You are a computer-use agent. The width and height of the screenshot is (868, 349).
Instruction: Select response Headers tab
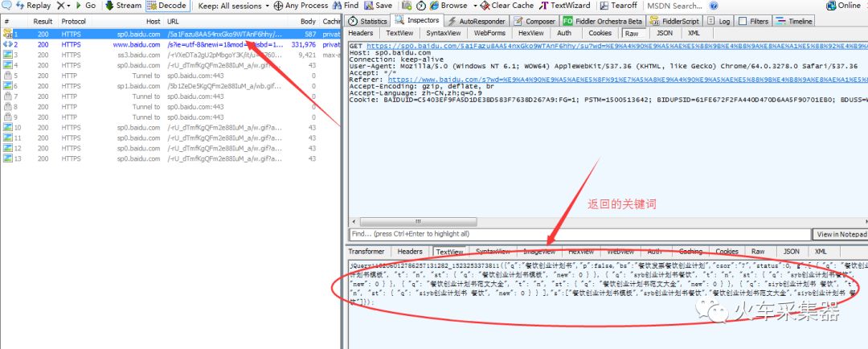tap(410, 252)
